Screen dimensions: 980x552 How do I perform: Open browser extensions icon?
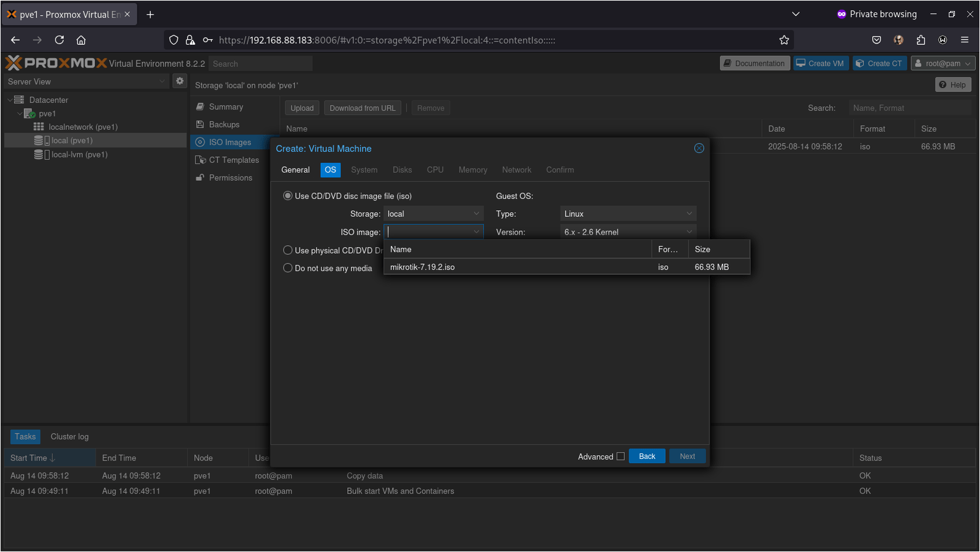pos(921,40)
